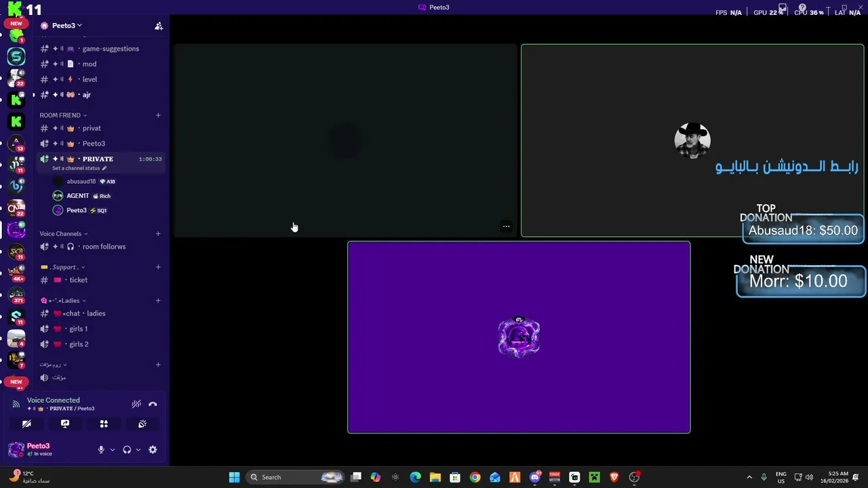Share your screen
The width and height of the screenshot is (868, 488).
click(65, 424)
